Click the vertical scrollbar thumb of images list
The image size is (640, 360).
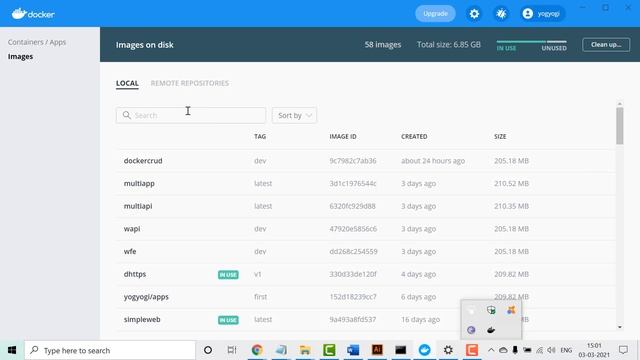tap(620, 126)
